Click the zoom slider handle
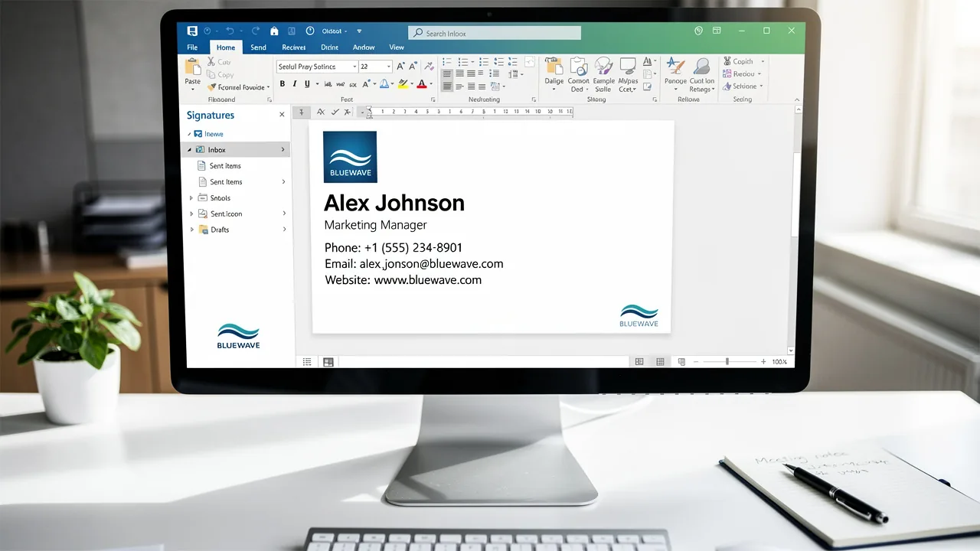Screen dimensions: 980x551 (727, 361)
